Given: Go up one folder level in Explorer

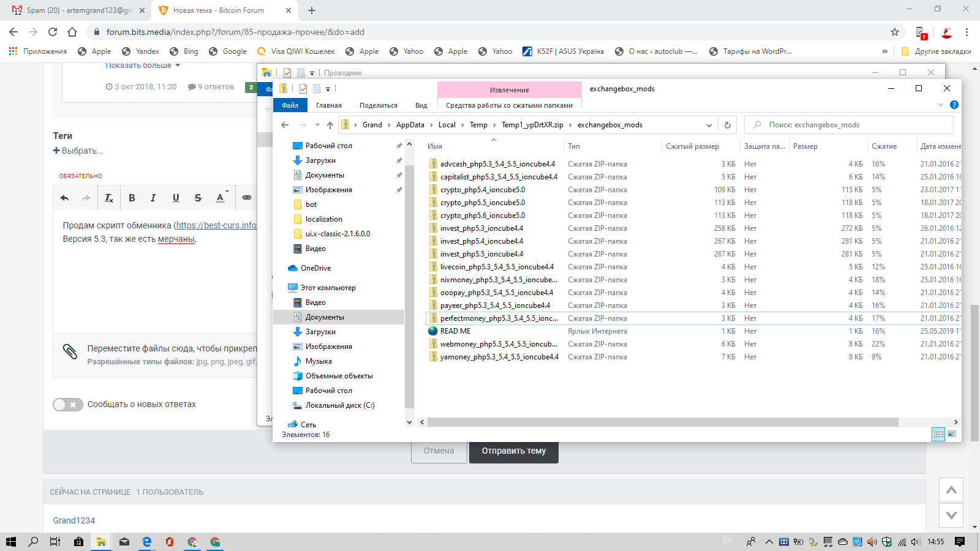Looking at the screenshot, I should click(x=330, y=125).
